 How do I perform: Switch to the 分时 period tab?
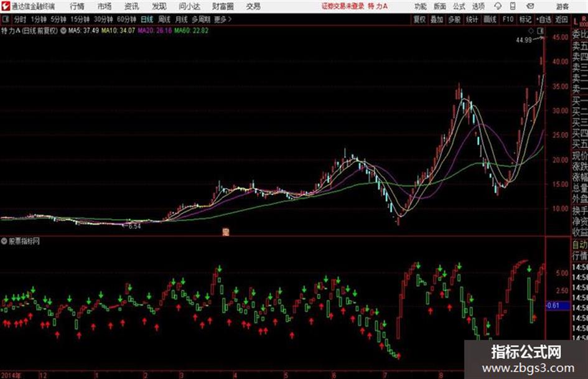coord(20,19)
